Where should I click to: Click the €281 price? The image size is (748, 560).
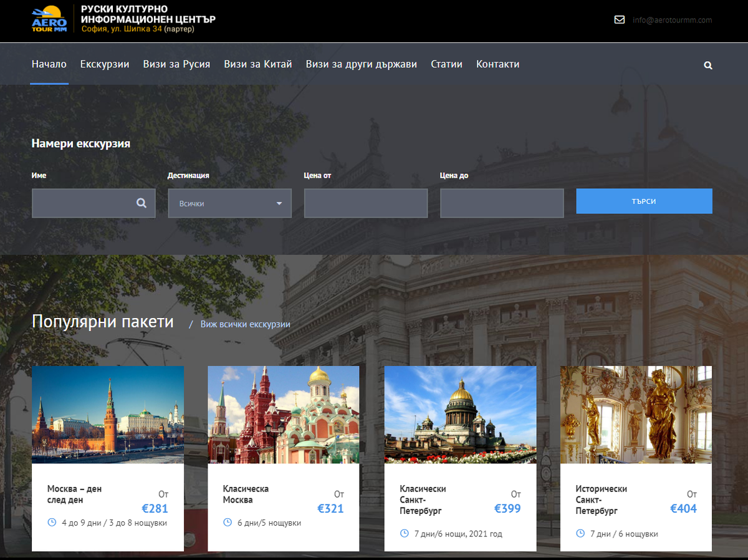[x=155, y=509]
